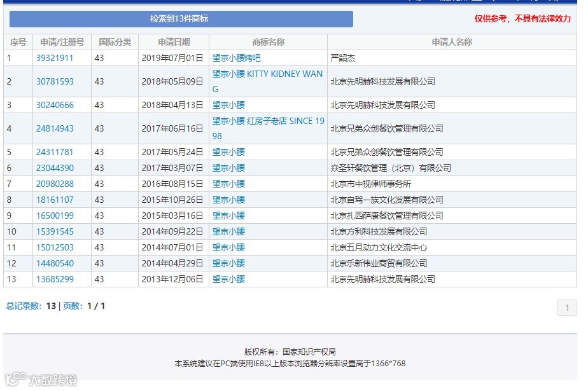Select applicant 北京乐新伟业商贸有限公司
The image size is (588, 391).
click(379, 264)
